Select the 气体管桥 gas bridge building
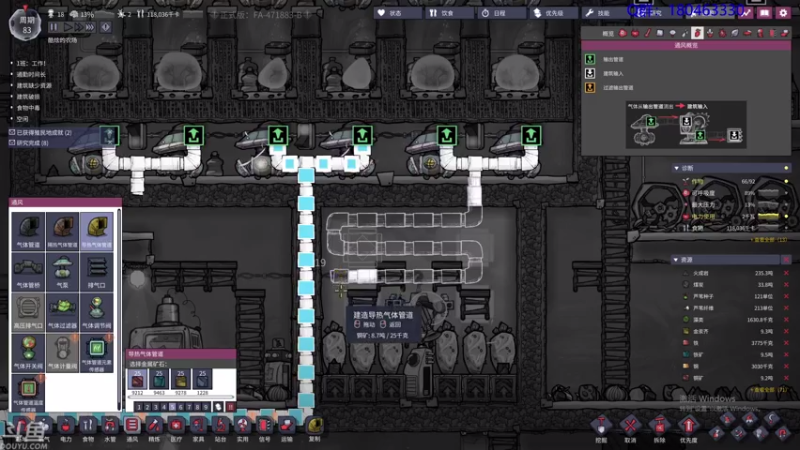 [x=28, y=271]
